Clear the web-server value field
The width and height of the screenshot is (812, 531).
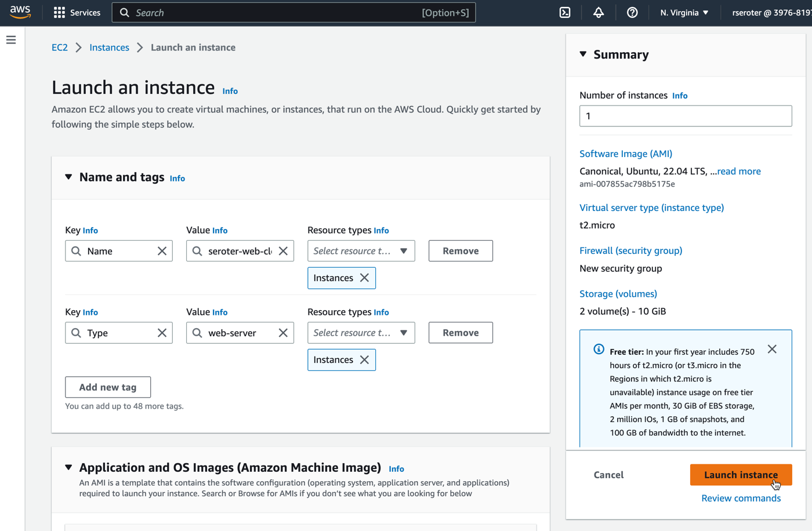click(283, 333)
